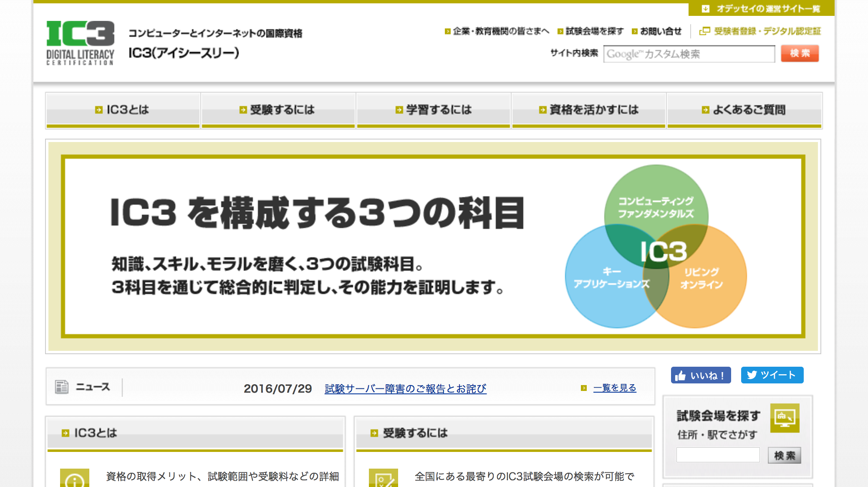Focus the 住所・駅でさがす input field
868x487 pixels.
click(x=718, y=455)
